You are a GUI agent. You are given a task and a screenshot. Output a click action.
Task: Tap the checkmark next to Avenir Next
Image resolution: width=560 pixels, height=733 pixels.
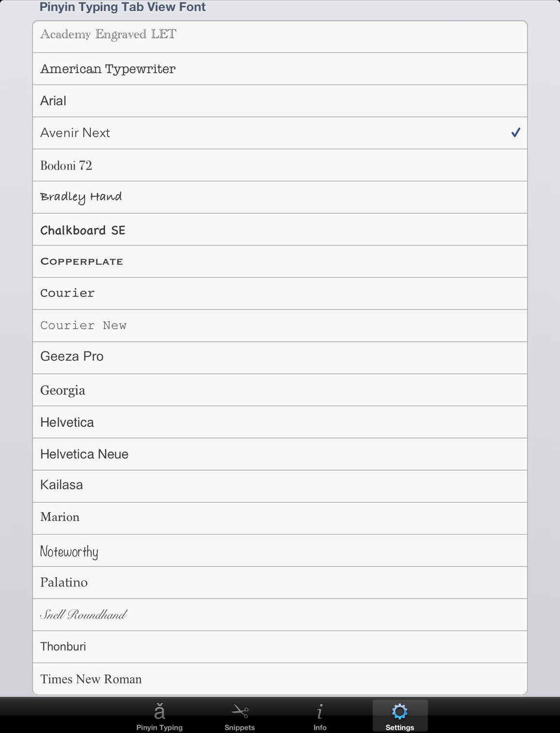516,132
